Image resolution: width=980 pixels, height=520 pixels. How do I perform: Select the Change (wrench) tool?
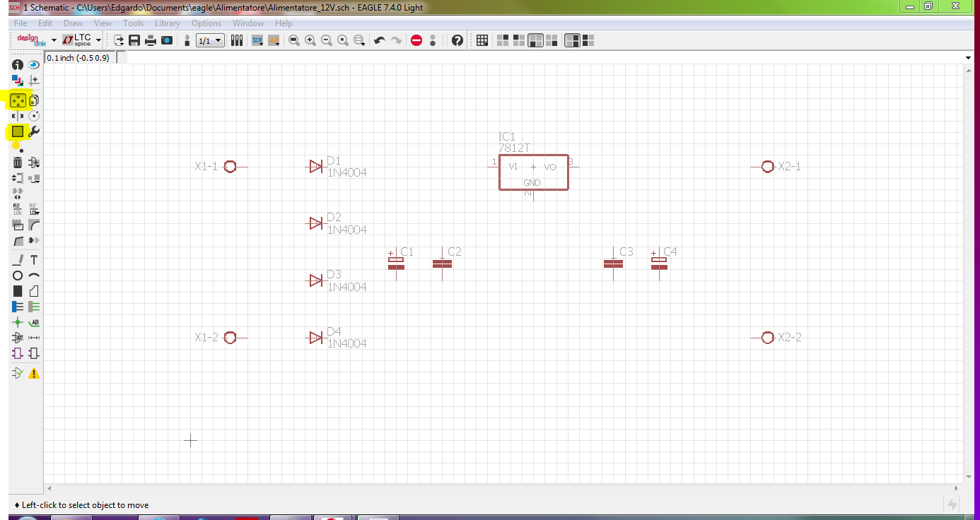pyautogui.click(x=33, y=131)
